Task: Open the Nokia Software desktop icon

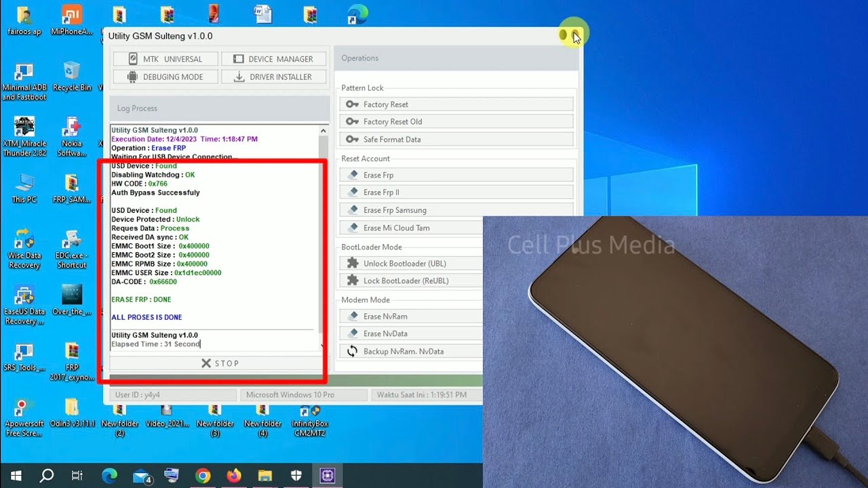Action: tap(72, 138)
